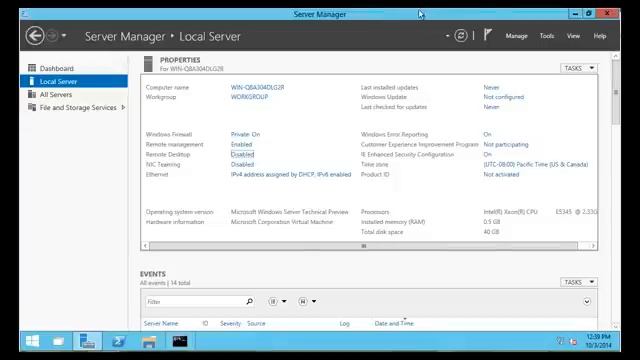Open the saved queries dropdown
Screen dimensions: 640x360
[307, 301]
